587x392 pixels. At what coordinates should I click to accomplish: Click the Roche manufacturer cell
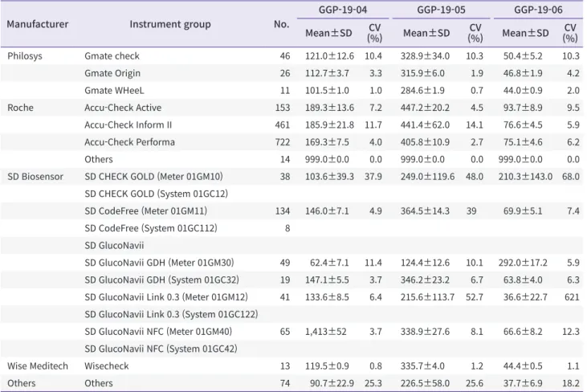tap(21, 108)
